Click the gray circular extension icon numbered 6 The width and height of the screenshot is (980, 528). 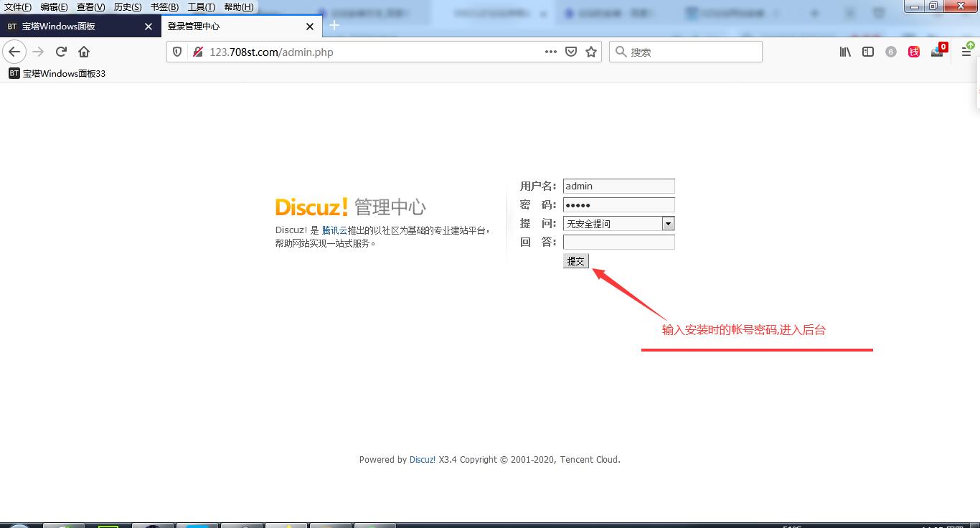[x=891, y=52]
